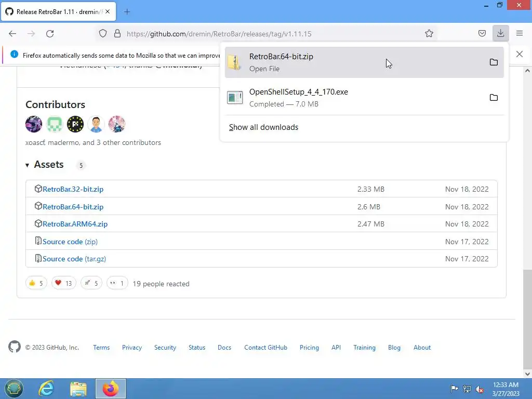
Task: Open the Firefox application menu
Action: pos(519,34)
